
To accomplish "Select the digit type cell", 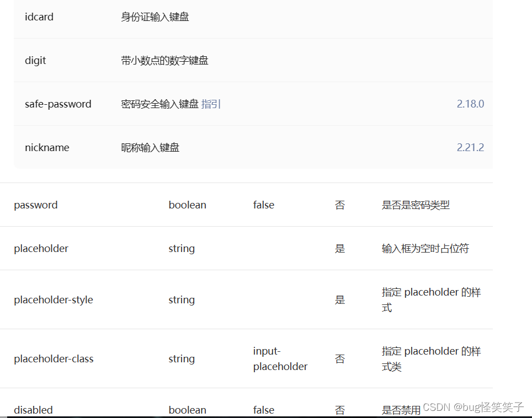I will click(35, 60).
